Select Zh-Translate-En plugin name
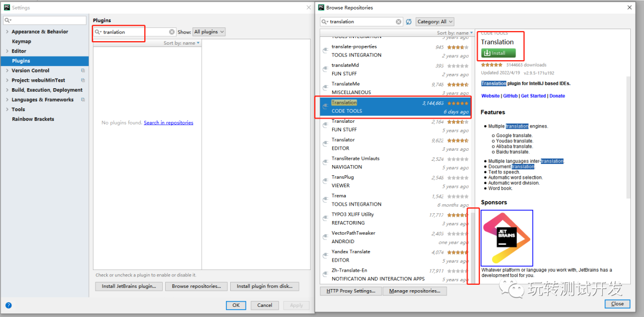 point(349,270)
